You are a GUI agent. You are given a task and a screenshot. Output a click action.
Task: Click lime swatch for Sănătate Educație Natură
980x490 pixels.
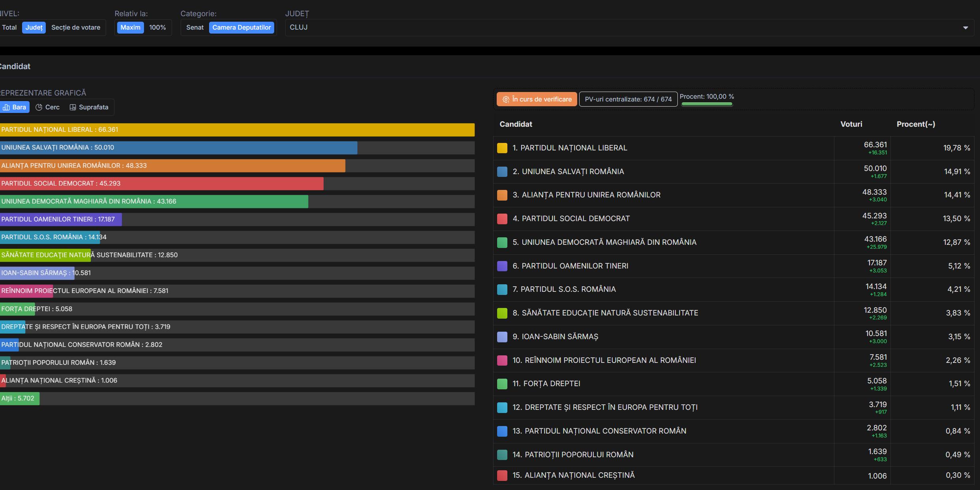pyautogui.click(x=502, y=313)
